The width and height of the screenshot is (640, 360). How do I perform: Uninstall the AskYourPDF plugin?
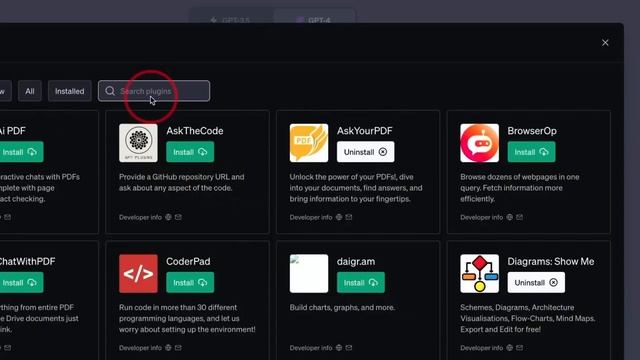tap(365, 152)
